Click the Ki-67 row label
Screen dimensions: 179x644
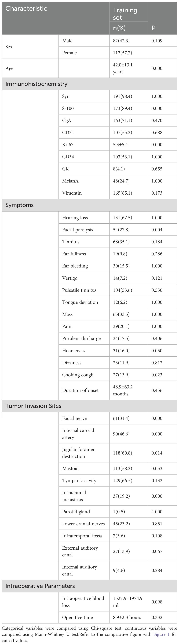pyautogui.click(x=68, y=145)
